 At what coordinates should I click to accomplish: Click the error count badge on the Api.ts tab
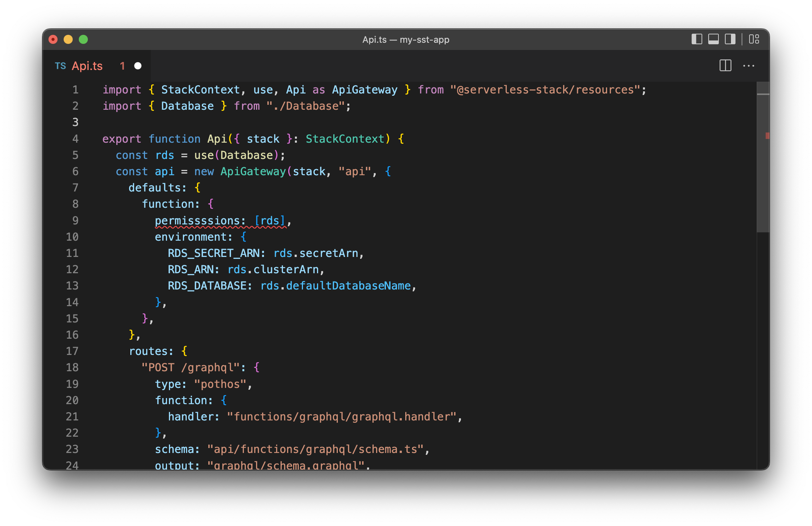coord(122,66)
